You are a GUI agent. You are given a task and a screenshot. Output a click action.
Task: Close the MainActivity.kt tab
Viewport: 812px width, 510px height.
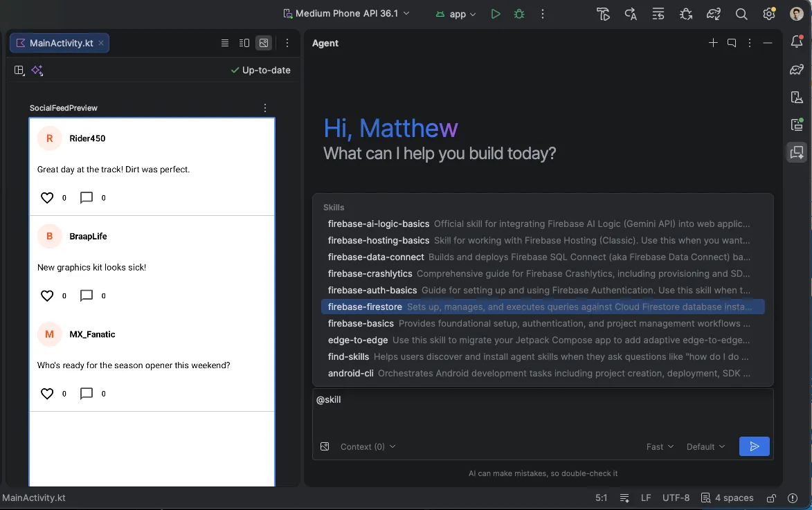(x=101, y=43)
